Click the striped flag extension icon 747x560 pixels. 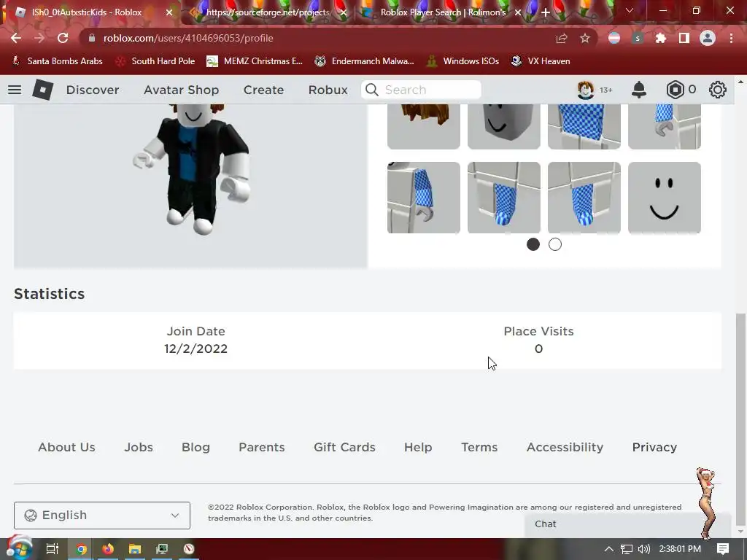point(614,38)
